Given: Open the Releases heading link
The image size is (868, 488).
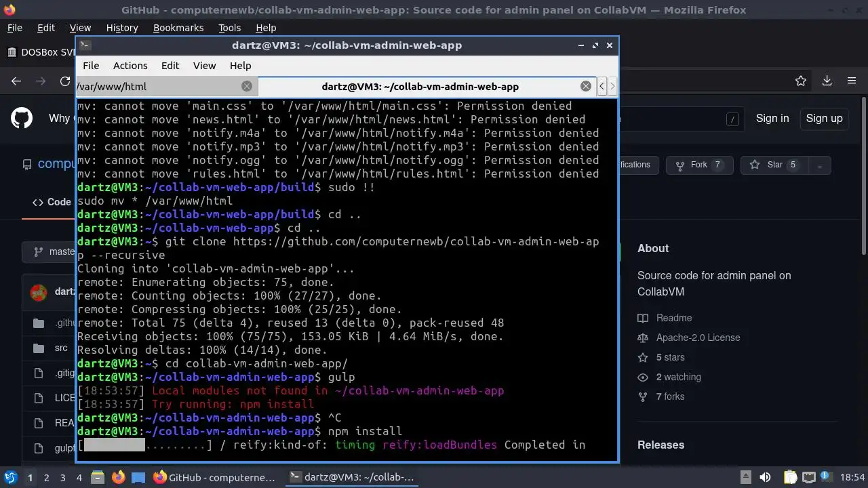Looking at the screenshot, I should click(x=660, y=445).
